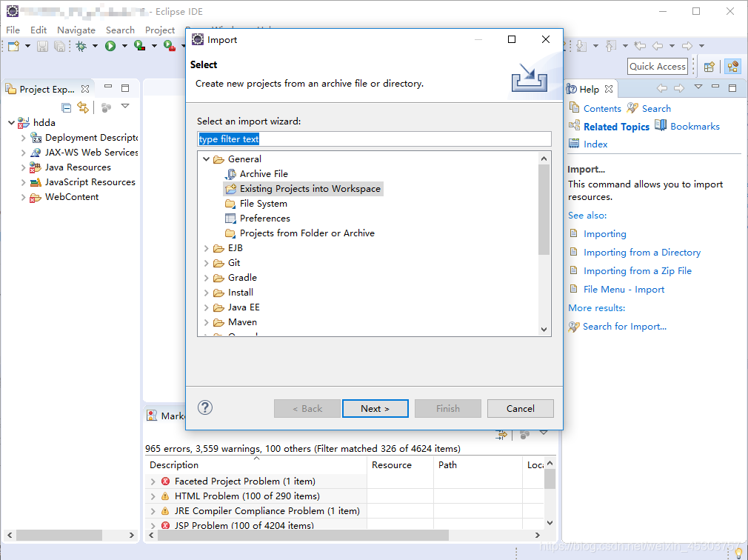Viewport: 748px width, 560px height.
Task: Expand WebContent folder in Project Explorer
Action: click(x=23, y=197)
